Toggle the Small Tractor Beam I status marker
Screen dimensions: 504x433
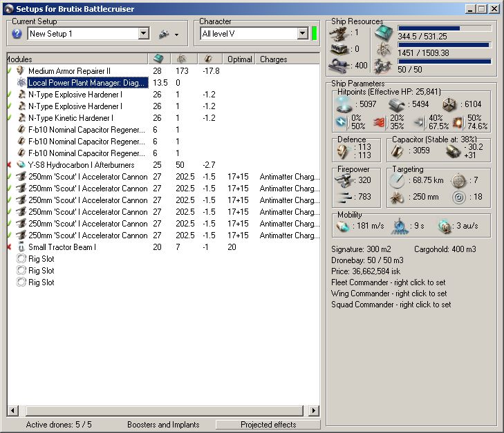pos(9,247)
